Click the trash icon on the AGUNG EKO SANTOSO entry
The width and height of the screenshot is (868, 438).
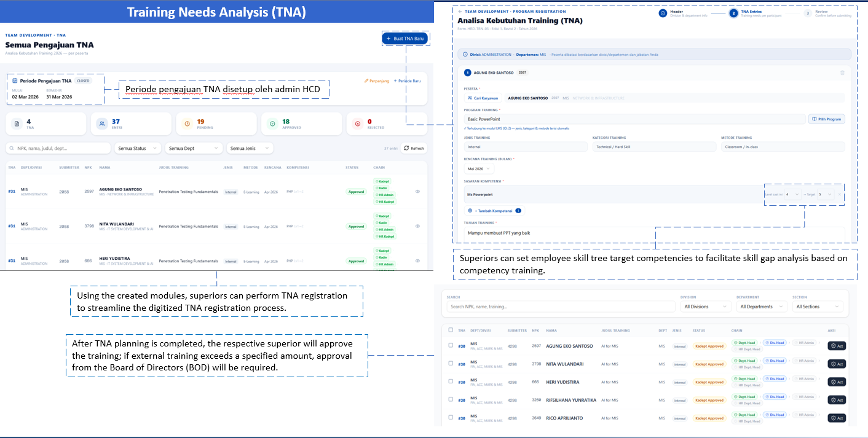pyautogui.click(x=842, y=72)
